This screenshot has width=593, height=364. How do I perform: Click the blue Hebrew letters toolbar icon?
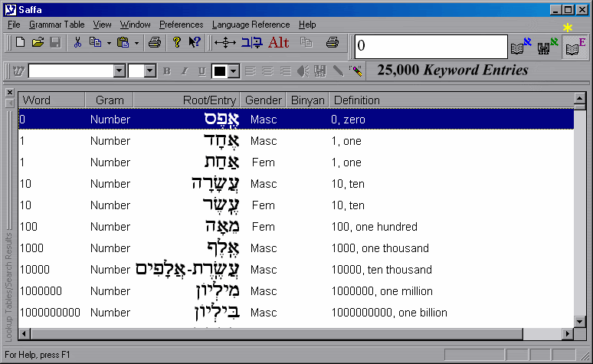click(x=252, y=42)
